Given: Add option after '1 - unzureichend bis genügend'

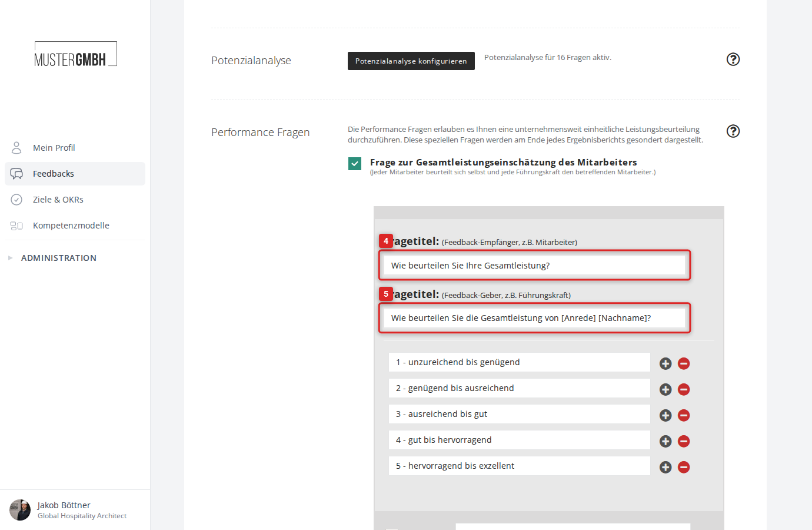Looking at the screenshot, I should click(x=665, y=363).
